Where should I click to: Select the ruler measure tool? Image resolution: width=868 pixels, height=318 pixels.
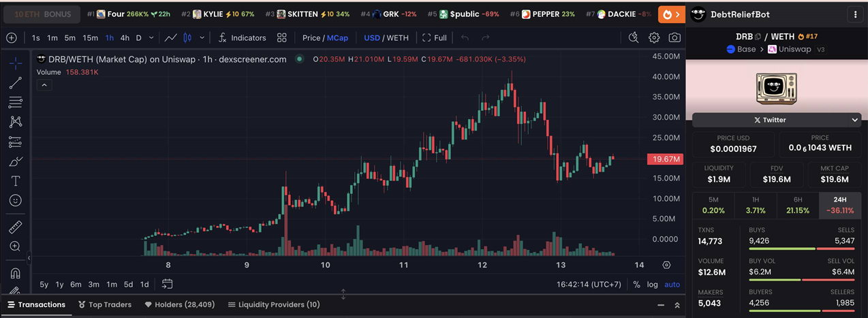tap(15, 227)
